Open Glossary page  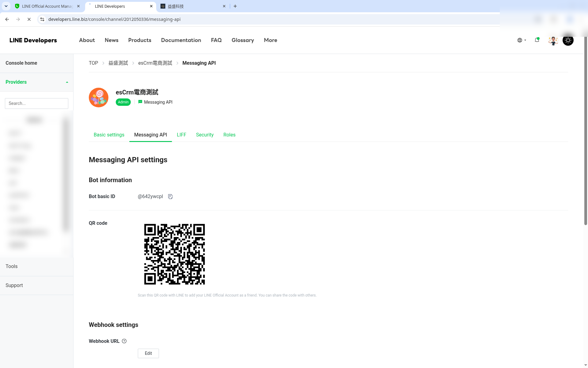tap(243, 40)
